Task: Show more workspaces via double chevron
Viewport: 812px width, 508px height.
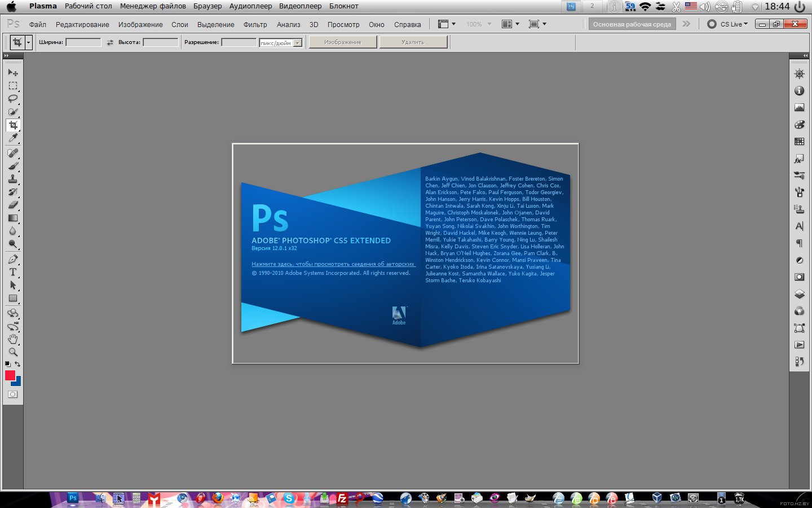Action: (686, 24)
